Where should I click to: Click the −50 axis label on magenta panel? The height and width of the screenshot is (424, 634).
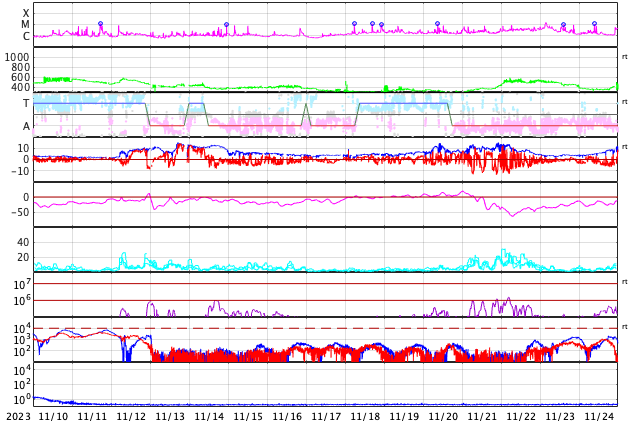click(x=20, y=212)
